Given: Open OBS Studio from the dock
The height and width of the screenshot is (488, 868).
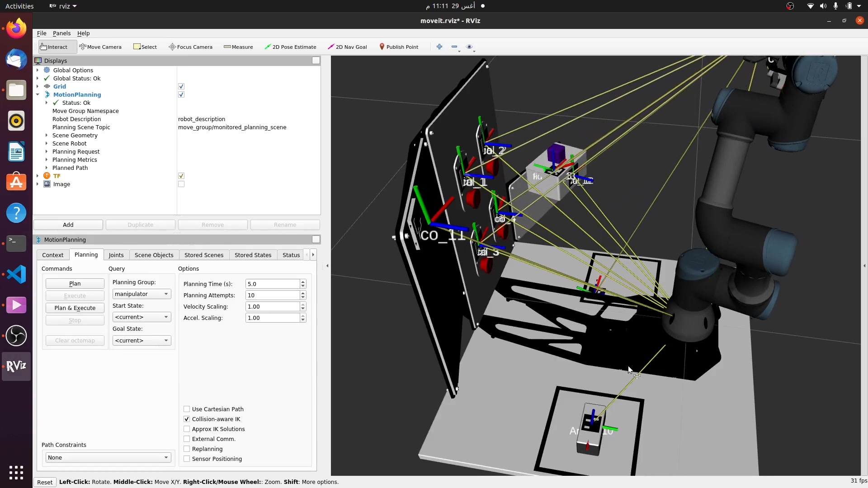Looking at the screenshot, I should [16, 336].
